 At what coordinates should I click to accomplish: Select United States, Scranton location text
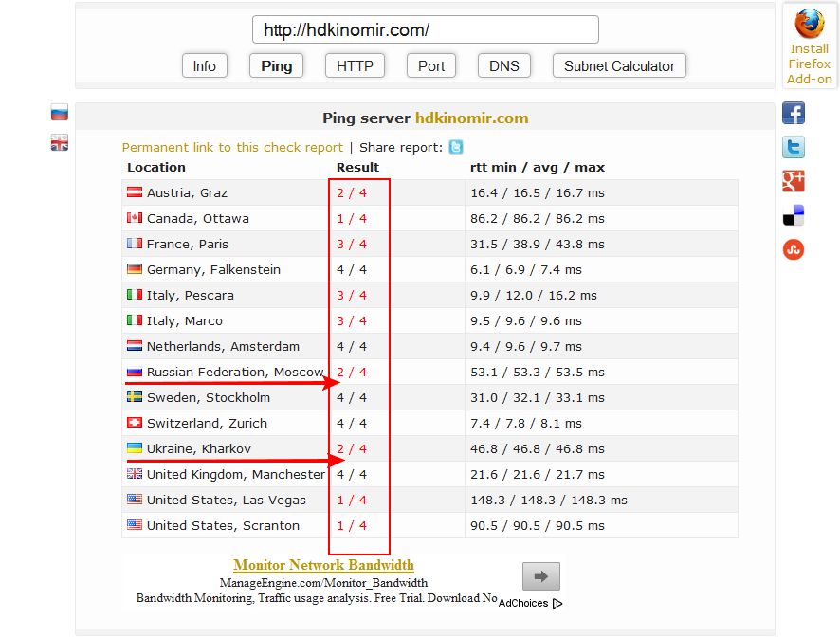pos(223,525)
